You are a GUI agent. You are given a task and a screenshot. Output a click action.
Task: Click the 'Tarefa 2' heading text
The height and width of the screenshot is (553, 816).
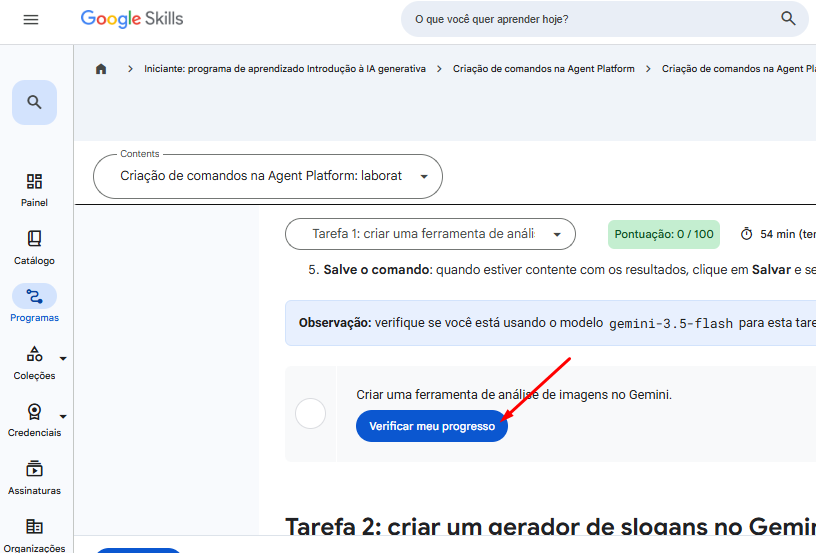click(551, 526)
